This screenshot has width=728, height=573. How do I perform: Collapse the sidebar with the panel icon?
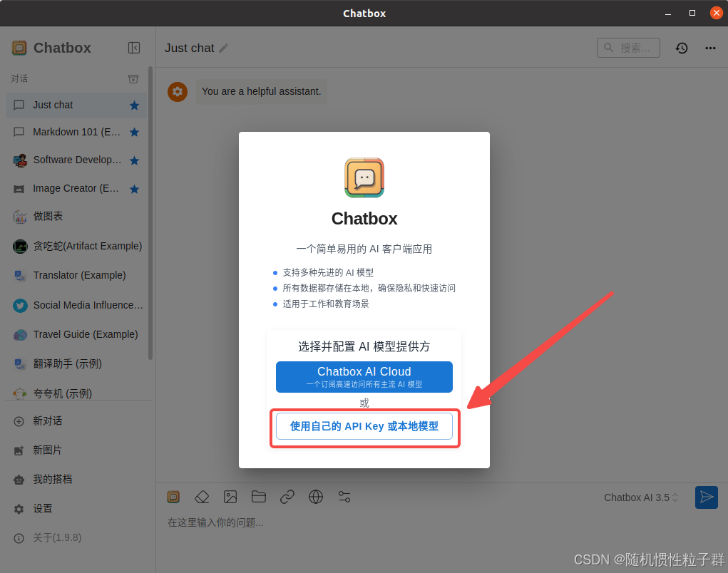pos(134,48)
